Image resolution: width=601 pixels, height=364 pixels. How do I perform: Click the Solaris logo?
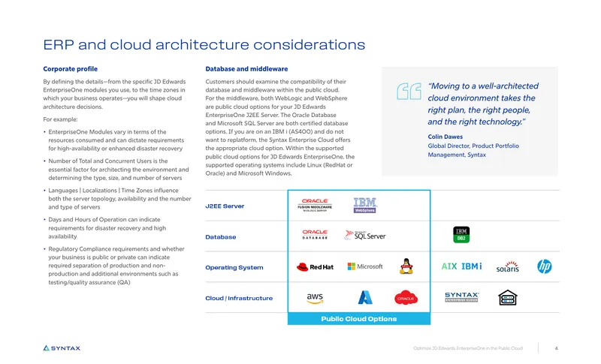(x=508, y=266)
